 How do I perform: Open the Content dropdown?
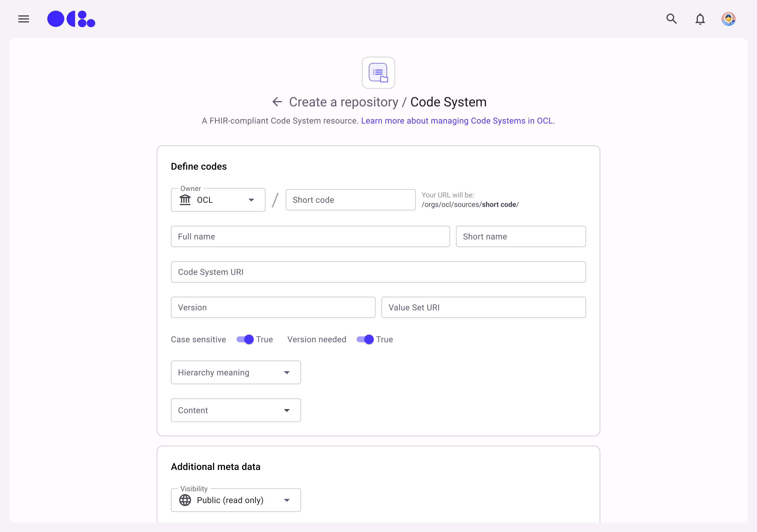pyautogui.click(x=236, y=410)
